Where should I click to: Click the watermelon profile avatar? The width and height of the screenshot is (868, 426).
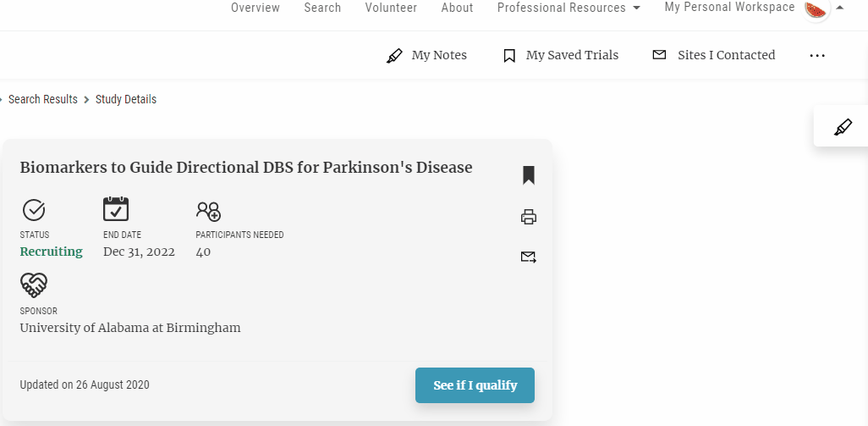tap(816, 8)
